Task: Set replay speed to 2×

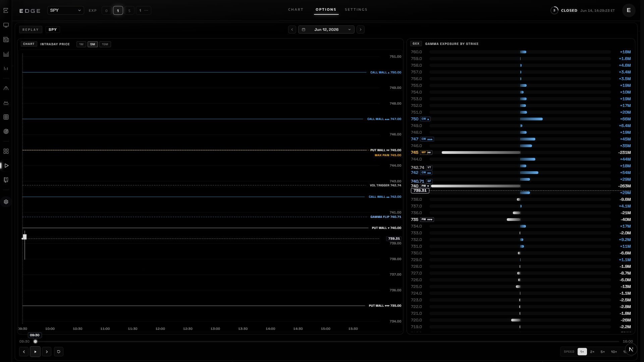Action: [592, 352]
